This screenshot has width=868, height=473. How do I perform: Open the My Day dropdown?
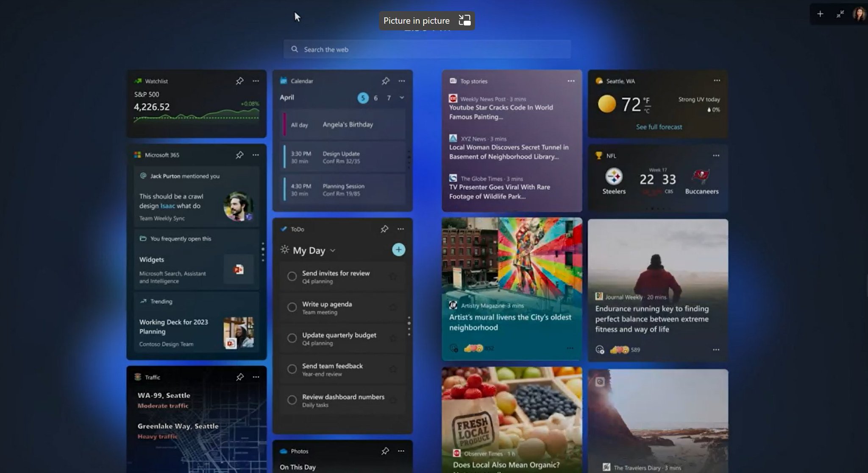[332, 250]
